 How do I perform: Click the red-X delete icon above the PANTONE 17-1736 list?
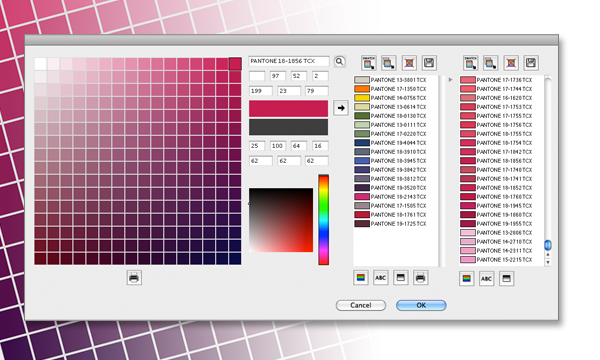click(x=511, y=63)
